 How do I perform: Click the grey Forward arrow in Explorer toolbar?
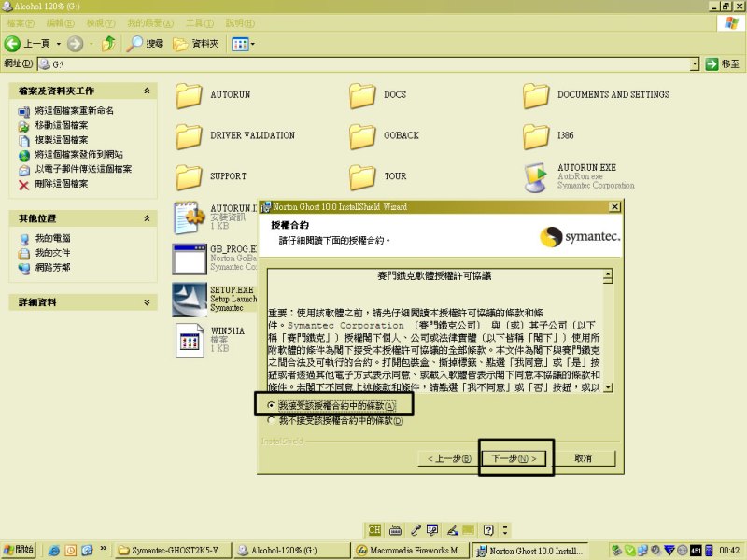point(75,44)
